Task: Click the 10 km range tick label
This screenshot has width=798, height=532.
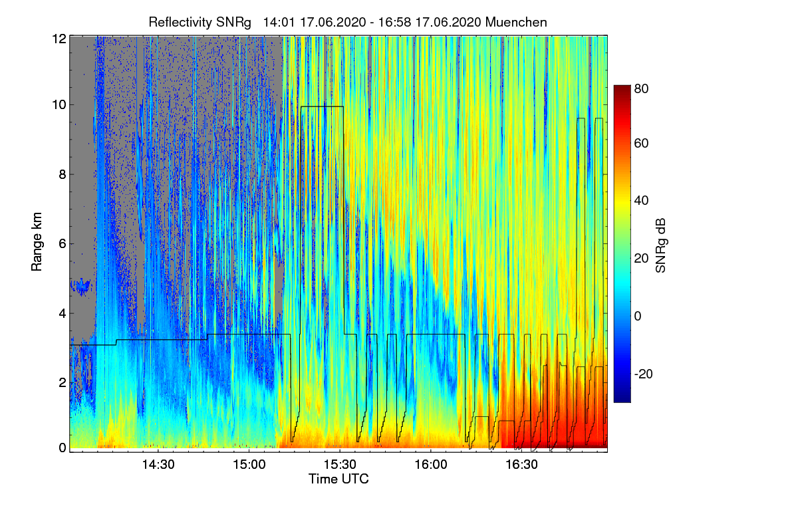Action: [x=59, y=104]
